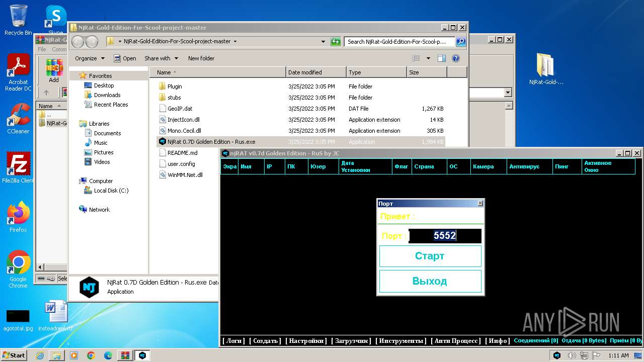Viewport: 644px width, 362px height.
Task: Switch to WinRAR taskbar button
Action: coord(125,355)
